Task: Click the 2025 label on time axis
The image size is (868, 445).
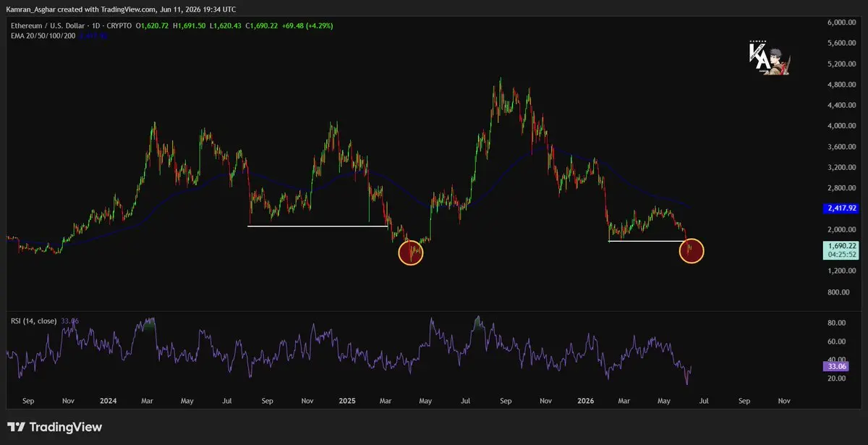Action: [x=349, y=399]
